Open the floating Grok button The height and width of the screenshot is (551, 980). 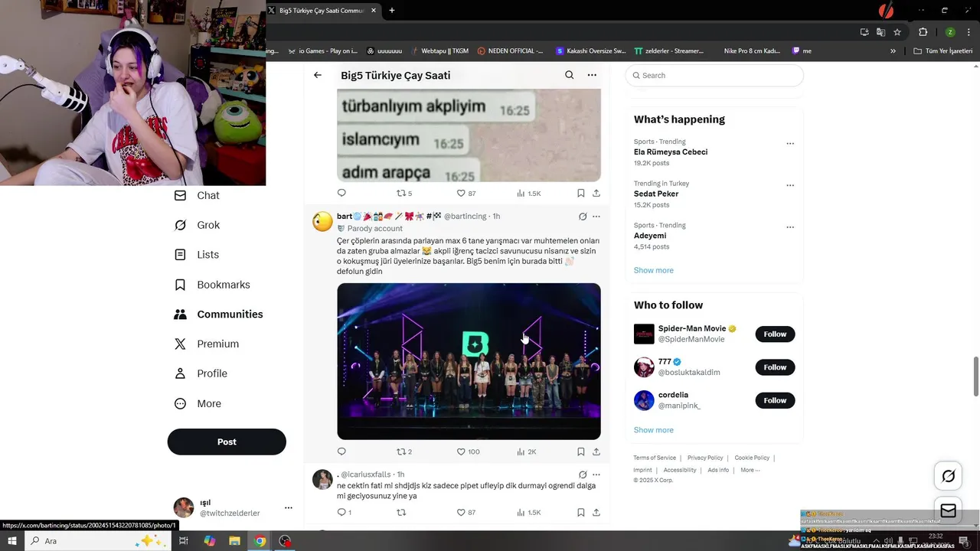(948, 477)
